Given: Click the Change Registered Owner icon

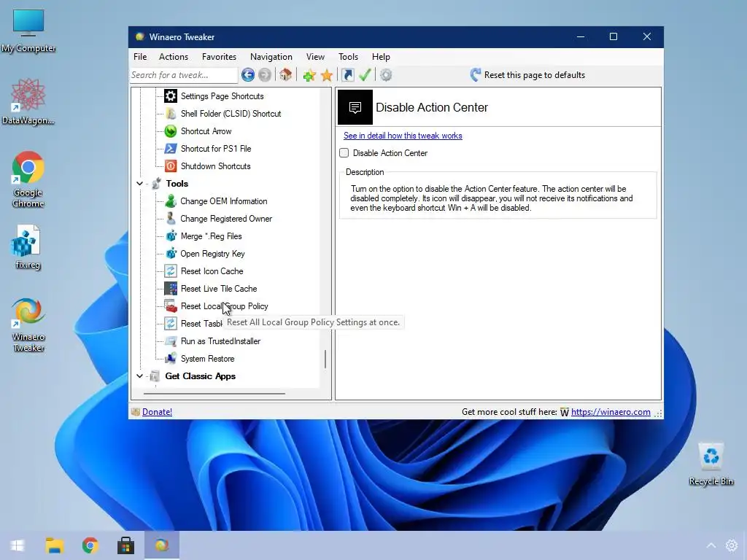Looking at the screenshot, I should tap(171, 219).
